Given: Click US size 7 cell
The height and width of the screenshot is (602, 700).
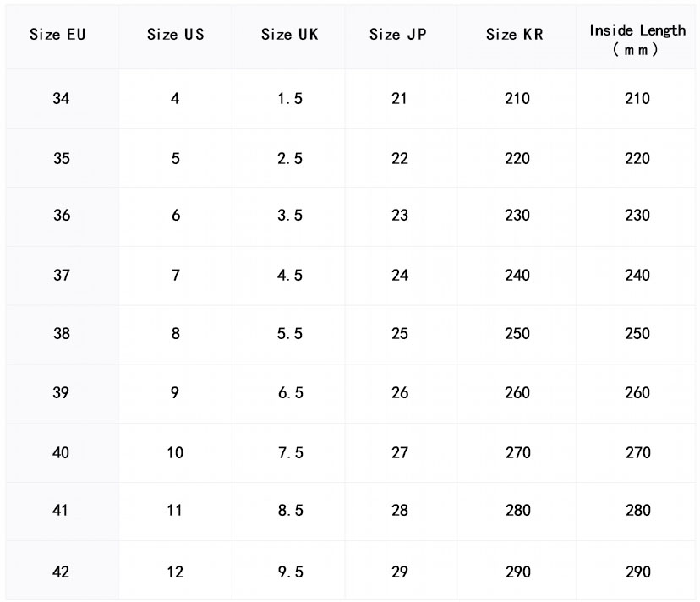Looking at the screenshot, I should 175,275.
